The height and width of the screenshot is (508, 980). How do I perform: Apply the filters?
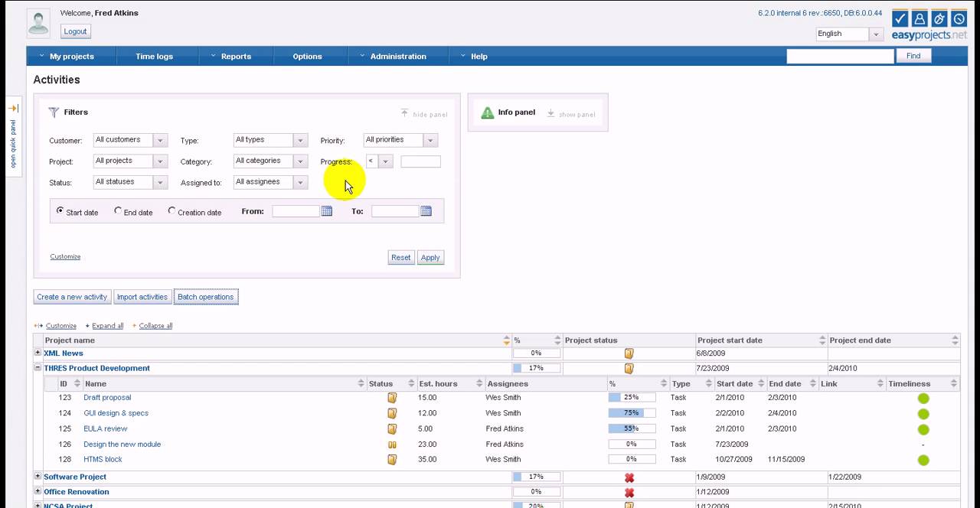(x=430, y=258)
